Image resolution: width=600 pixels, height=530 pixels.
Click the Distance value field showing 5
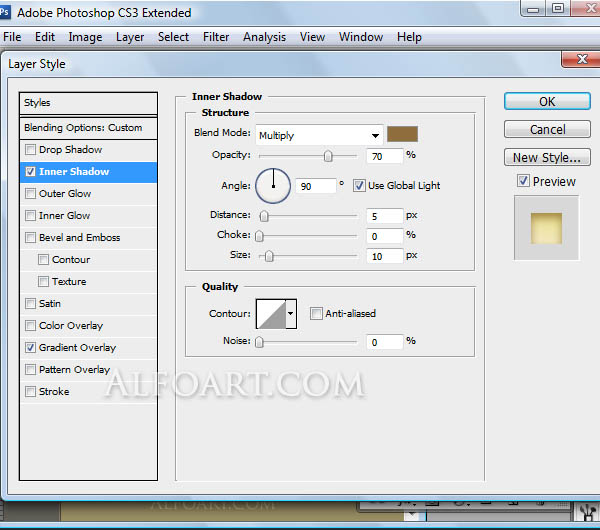(385, 216)
